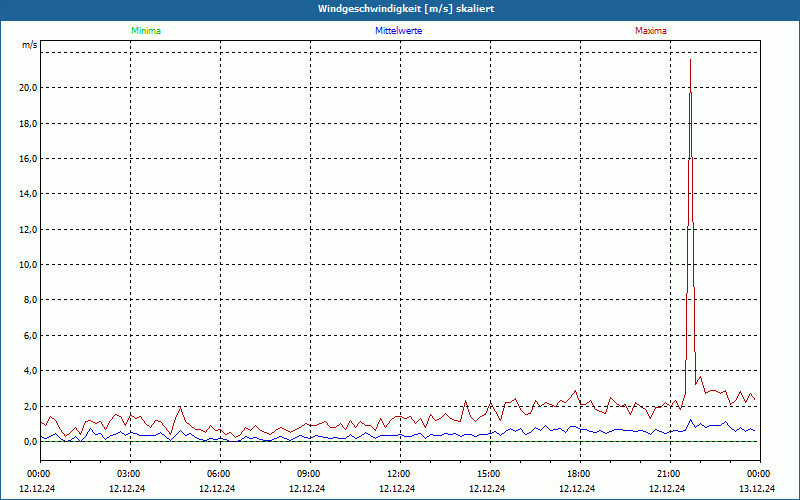The height and width of the screenshot is (500, 800).
Task: Click the Minima legend label
Action: (146, 31)
